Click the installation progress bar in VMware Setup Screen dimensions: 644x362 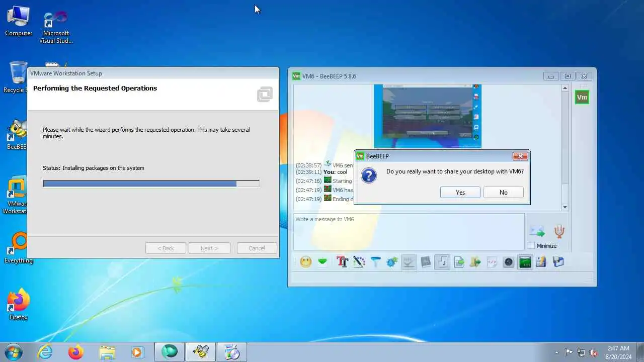151,184
